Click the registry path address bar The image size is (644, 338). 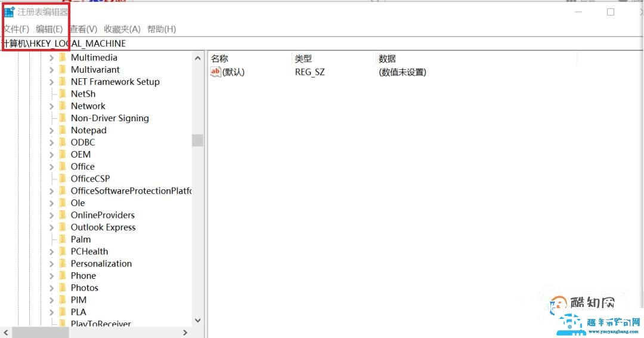click(322, 44)
